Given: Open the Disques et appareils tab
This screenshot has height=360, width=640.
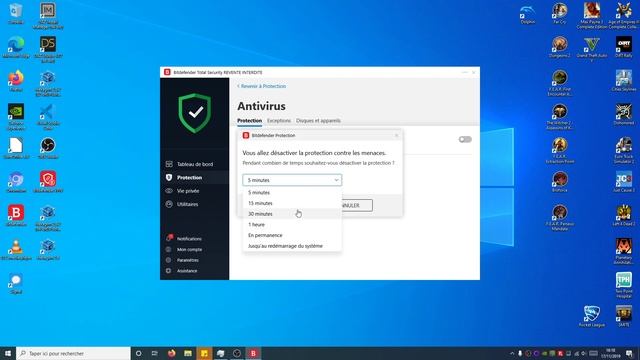Looking at the screenshot, I should [318, 120].
